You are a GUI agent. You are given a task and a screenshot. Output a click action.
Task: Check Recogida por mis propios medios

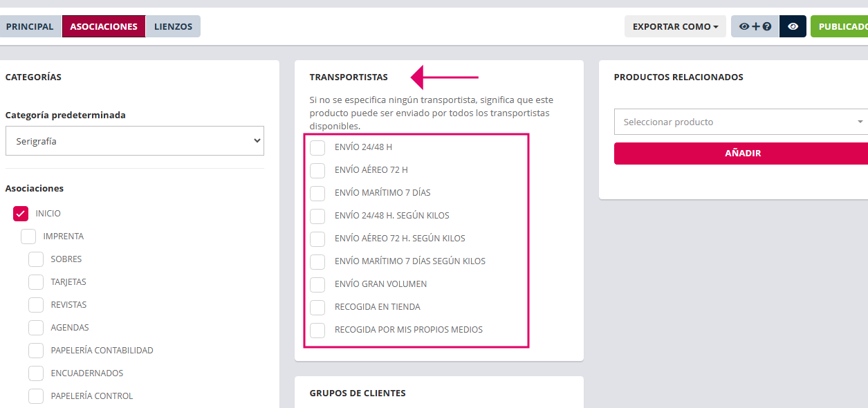click(x=317, y=330)
